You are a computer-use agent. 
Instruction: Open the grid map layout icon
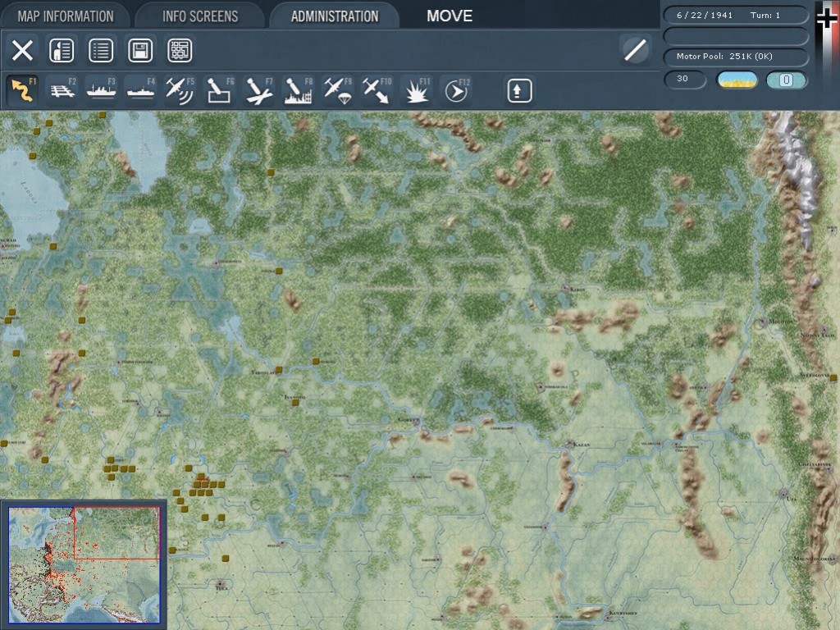(180, 50)
